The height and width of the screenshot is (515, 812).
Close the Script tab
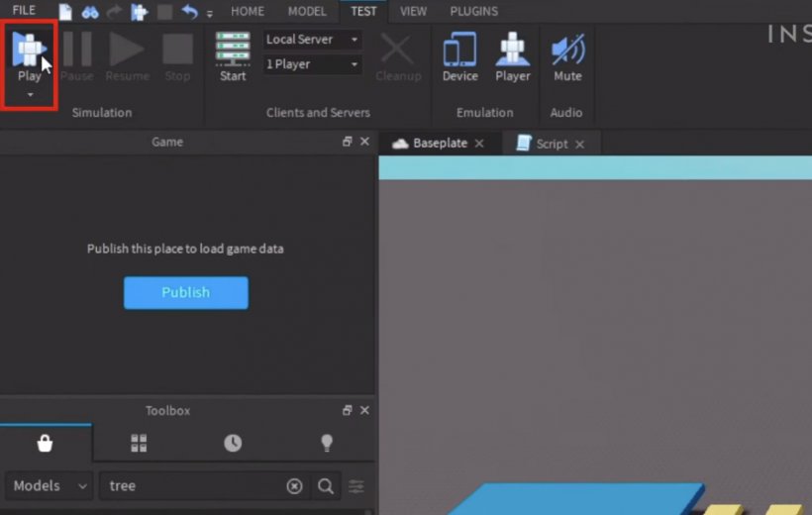(x=579, y=145)
